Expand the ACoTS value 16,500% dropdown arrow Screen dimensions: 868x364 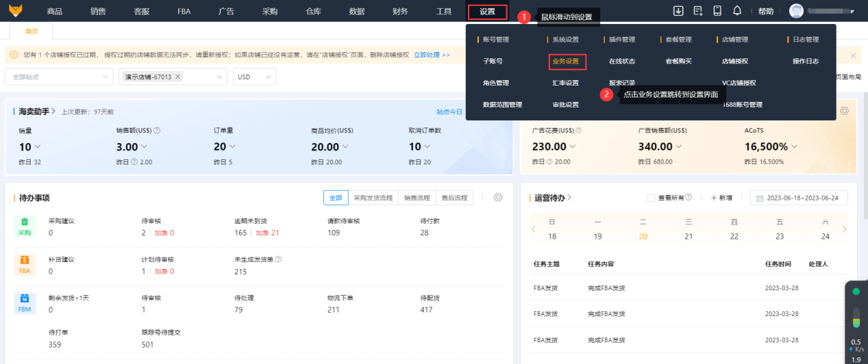793,146
